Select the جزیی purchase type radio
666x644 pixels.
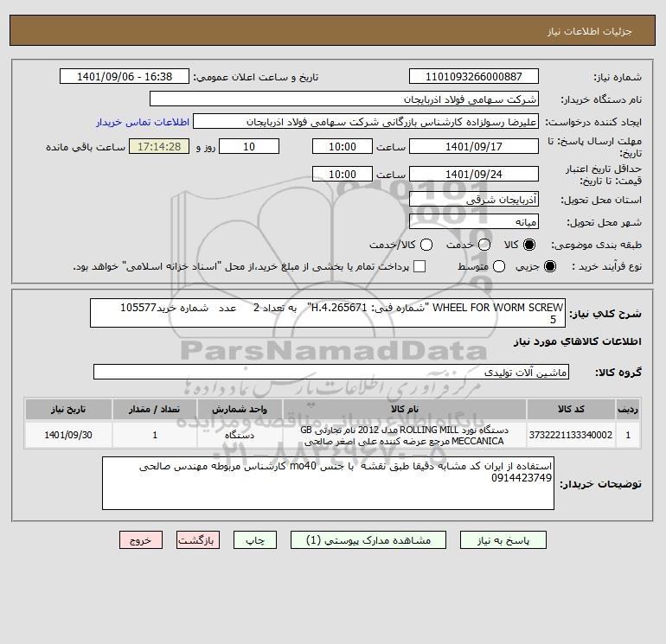549,266
